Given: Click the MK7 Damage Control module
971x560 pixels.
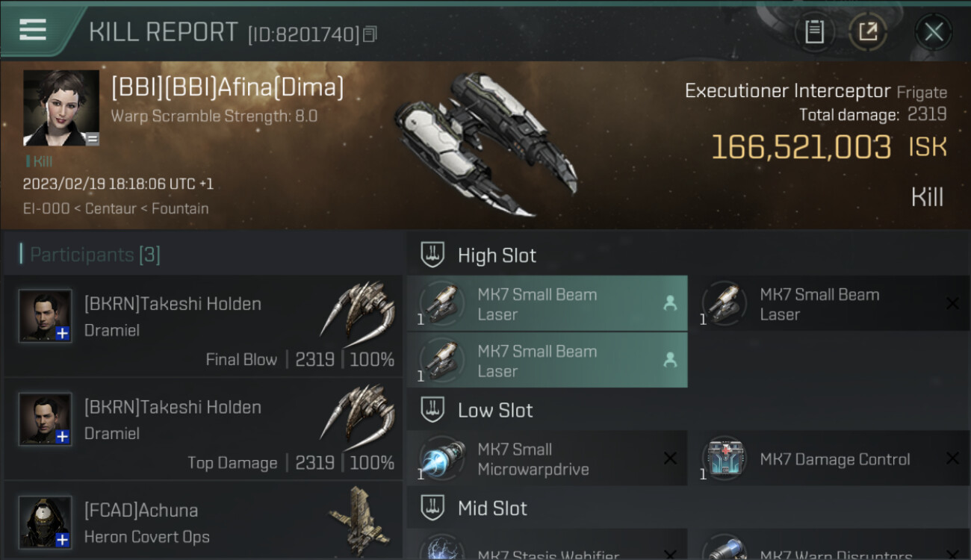Looking at the screenshot, I should [x=828, y=459].
